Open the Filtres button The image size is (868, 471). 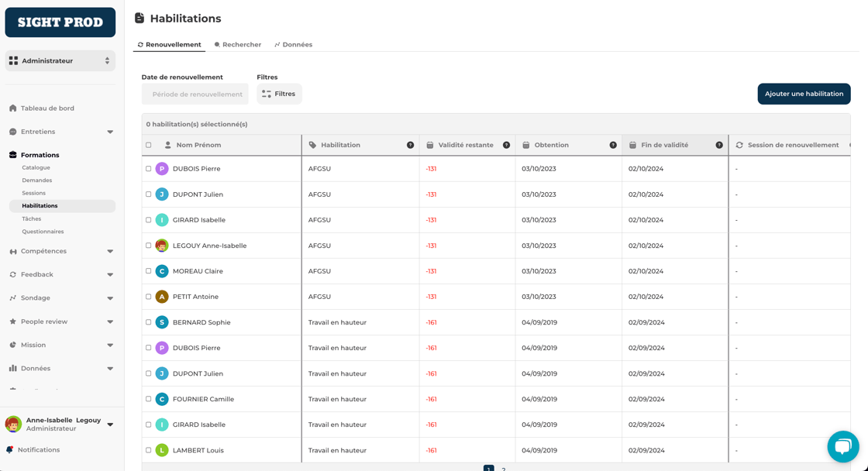coord(279,94)
